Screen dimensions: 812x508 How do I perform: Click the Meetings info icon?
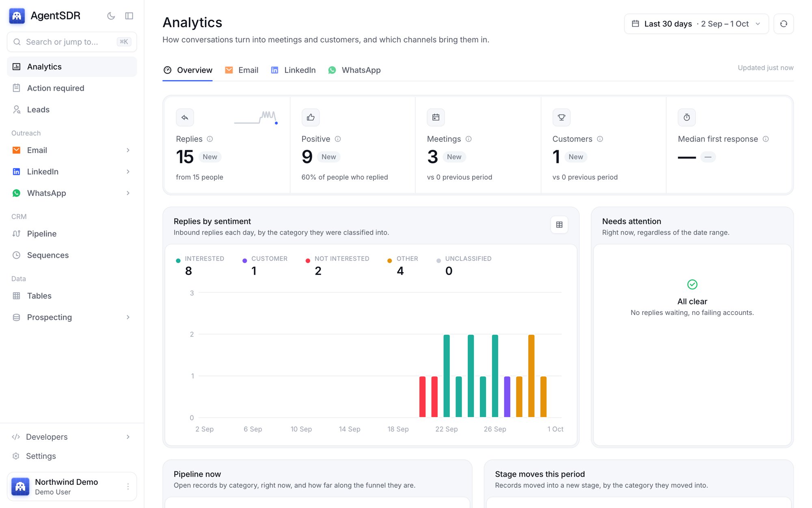(x=469, y=139)
